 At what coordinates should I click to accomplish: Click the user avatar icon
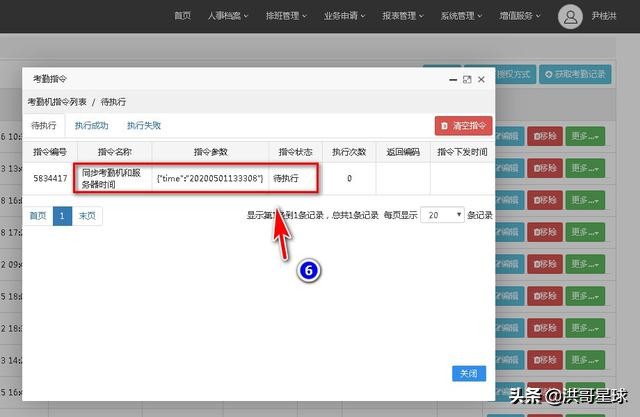point(570,17)
